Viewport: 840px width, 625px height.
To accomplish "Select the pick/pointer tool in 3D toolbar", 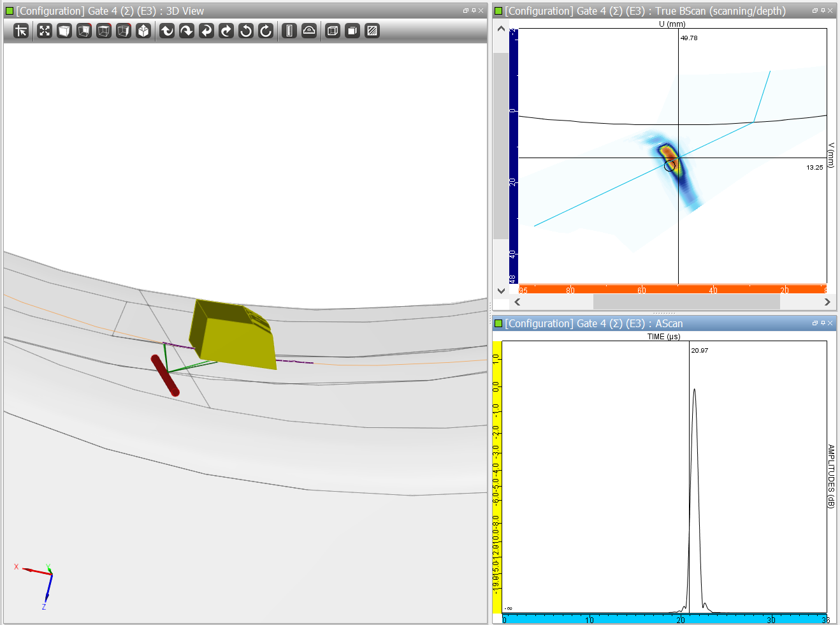I will tap(21, 31).
